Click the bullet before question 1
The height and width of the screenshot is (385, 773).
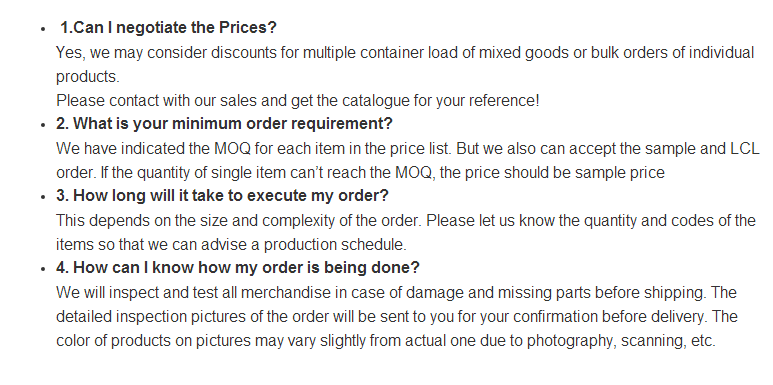pyautogui.click(x=43, y=29)
